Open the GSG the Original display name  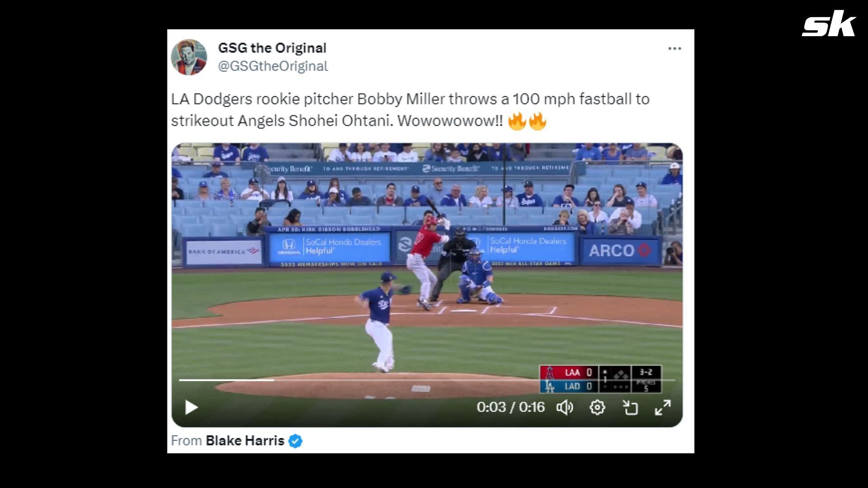(272, 48)
